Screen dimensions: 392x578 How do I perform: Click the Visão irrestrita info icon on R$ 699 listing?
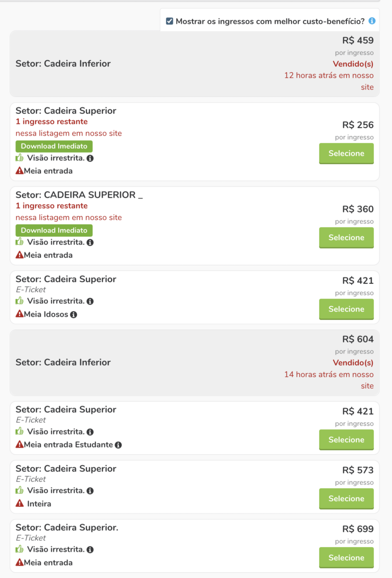[x=90, y=550]
